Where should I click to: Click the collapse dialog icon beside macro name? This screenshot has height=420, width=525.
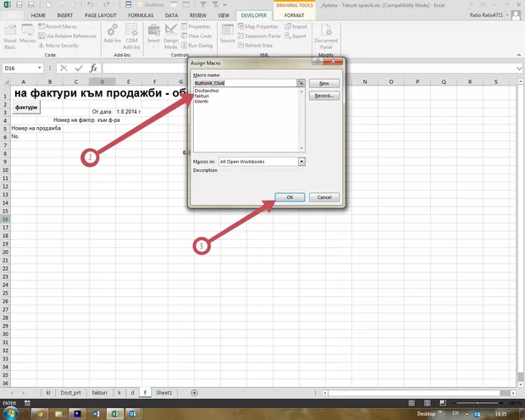(300, 83)
